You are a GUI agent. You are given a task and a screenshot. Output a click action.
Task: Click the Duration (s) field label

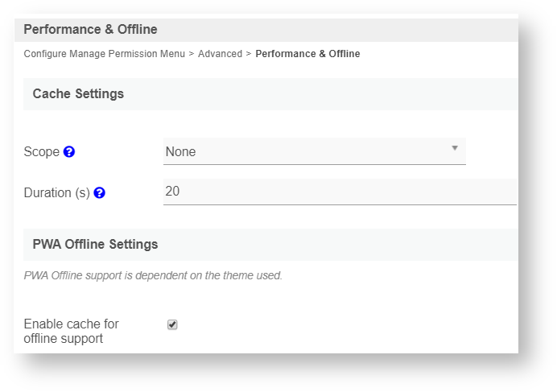point(56,193)
